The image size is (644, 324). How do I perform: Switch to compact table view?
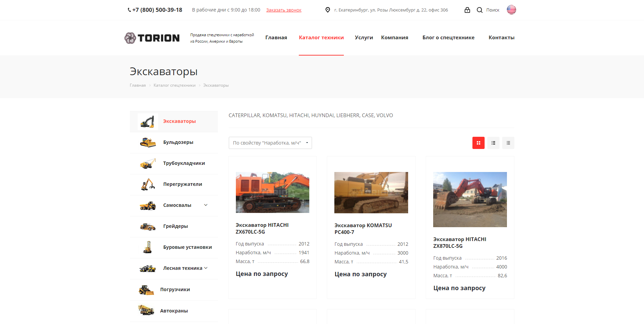(508, 143)
